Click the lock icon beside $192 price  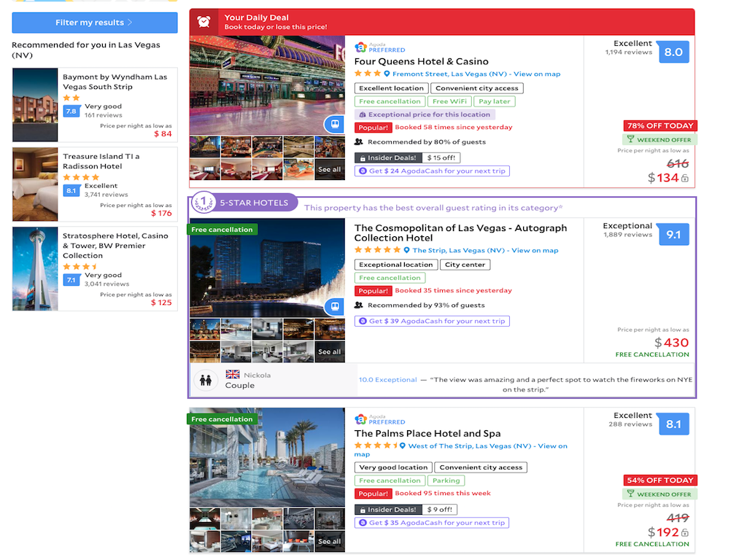[x=684, y=533]
